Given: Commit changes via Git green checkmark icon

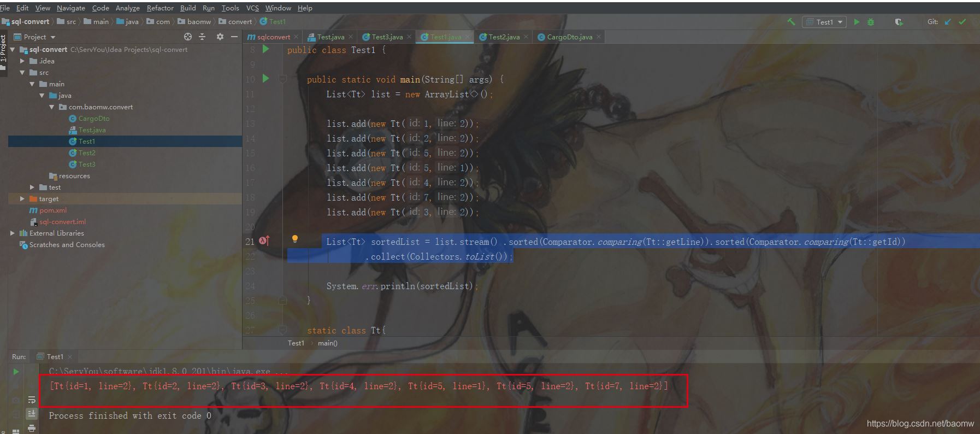Looking at the screenshot, I should [963, 22].
